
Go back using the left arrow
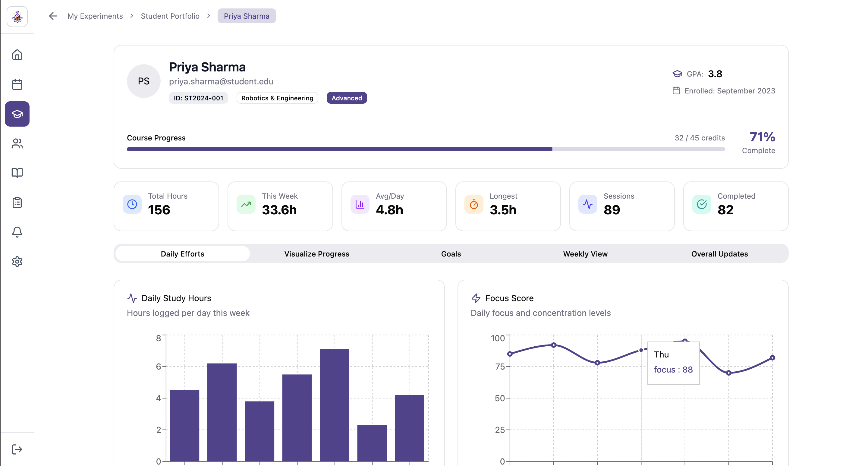pos(53,16)
